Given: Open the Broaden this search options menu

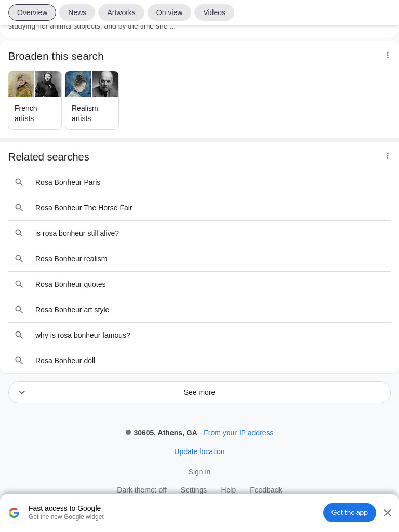Looking at the screenshot, I should (x=387, y=55).
